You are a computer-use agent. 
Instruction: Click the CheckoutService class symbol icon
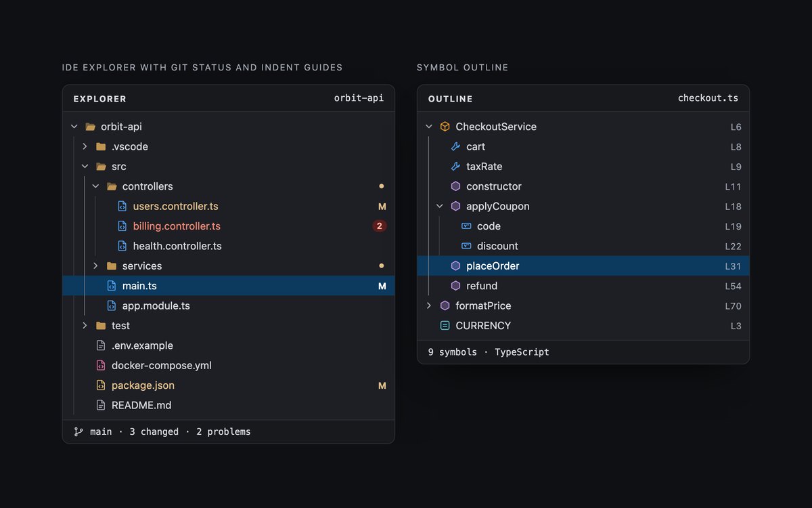(x=445, y=127)
